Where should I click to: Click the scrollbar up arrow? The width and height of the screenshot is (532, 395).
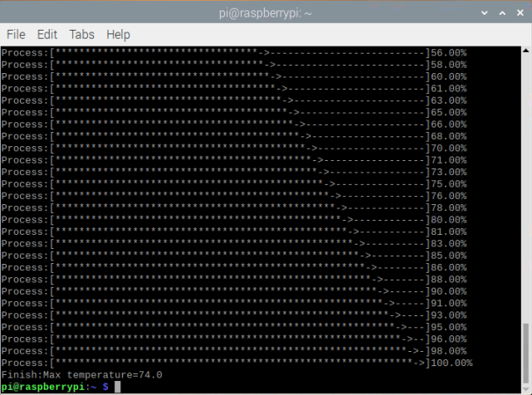pyautogui.click(x=526, y=51)
